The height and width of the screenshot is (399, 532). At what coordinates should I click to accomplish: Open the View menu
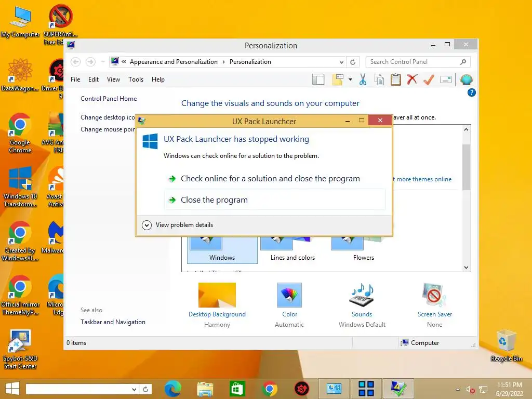click(113, 79)
